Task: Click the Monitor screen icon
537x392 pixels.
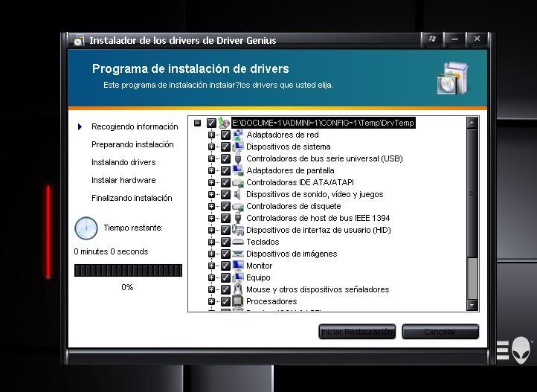Action: coord(238,266)
